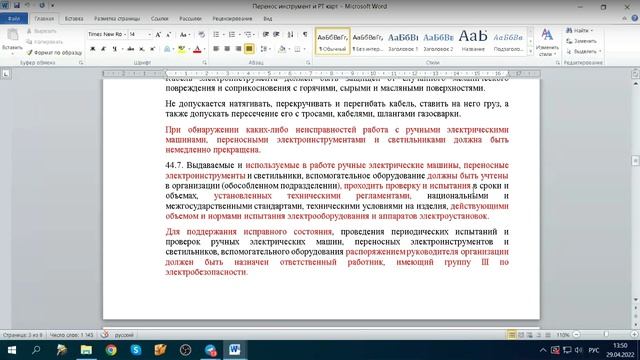Open highlight color dropdown arrow
640x360 pixels.
pos(189,49)
